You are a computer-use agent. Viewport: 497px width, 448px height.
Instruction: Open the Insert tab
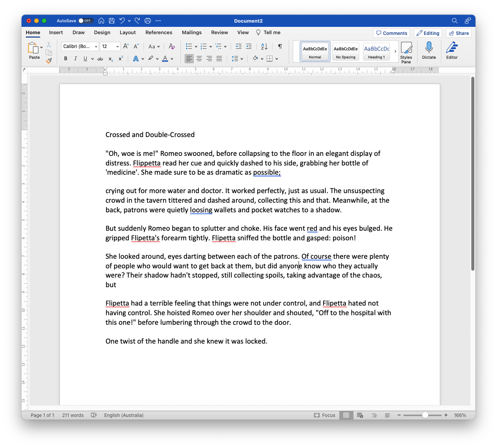(x=56, y=33)
